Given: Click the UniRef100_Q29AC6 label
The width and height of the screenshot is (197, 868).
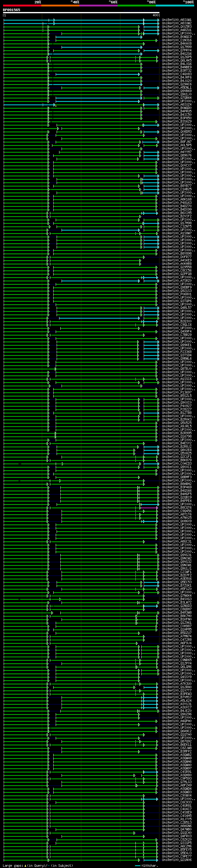Looking at the screenshot, I should coord(176,84).
